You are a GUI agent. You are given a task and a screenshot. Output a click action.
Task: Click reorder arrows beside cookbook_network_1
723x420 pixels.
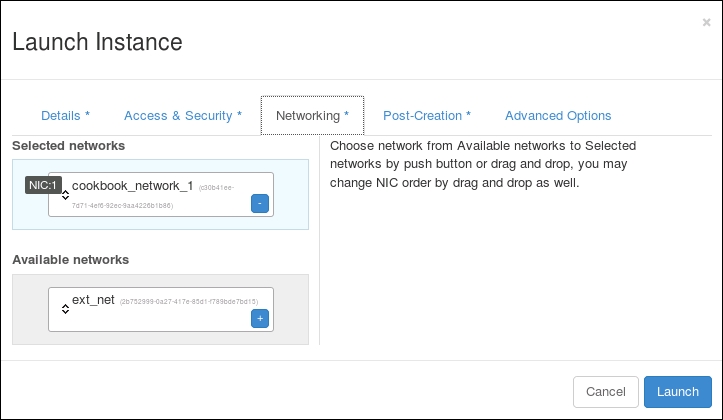tap(66, 195)
